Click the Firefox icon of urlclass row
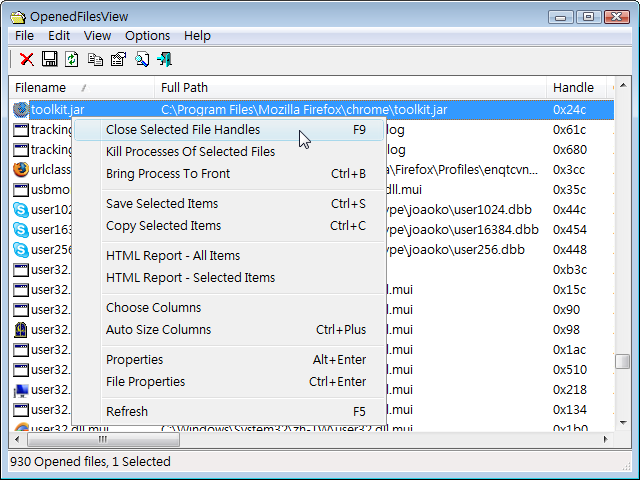640x480 pixels. tap(21, 169)
